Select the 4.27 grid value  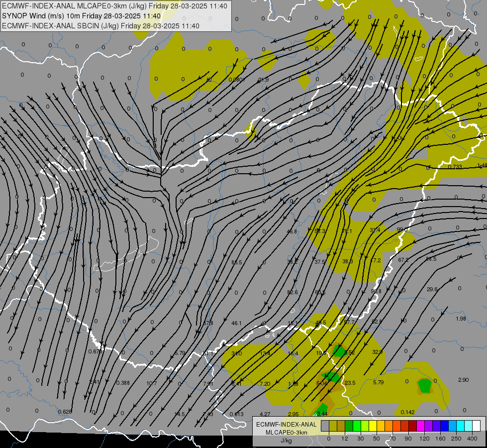pos(265,414)
